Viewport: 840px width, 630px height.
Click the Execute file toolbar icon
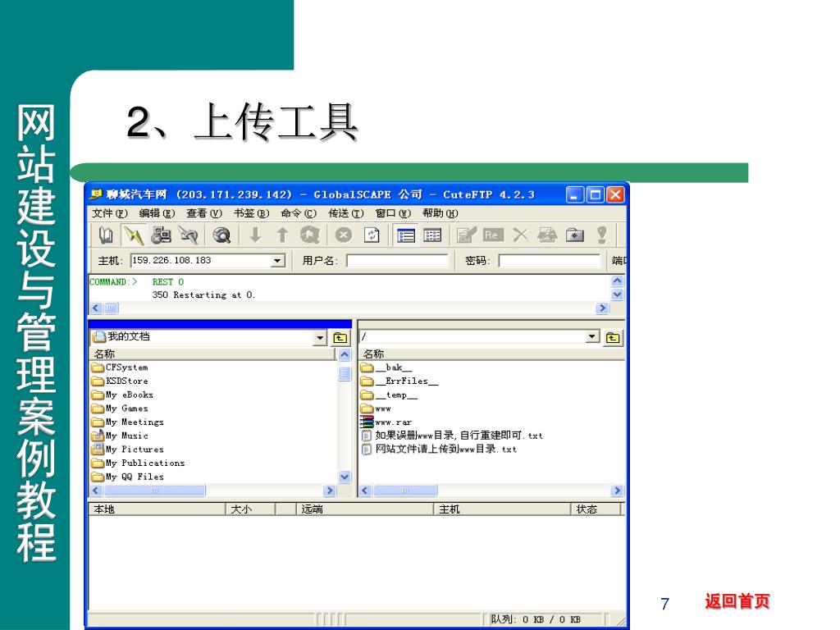click(x=547, y=235)
